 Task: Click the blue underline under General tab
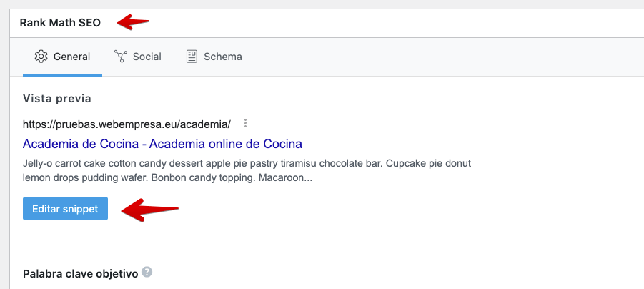pos(62,75)
